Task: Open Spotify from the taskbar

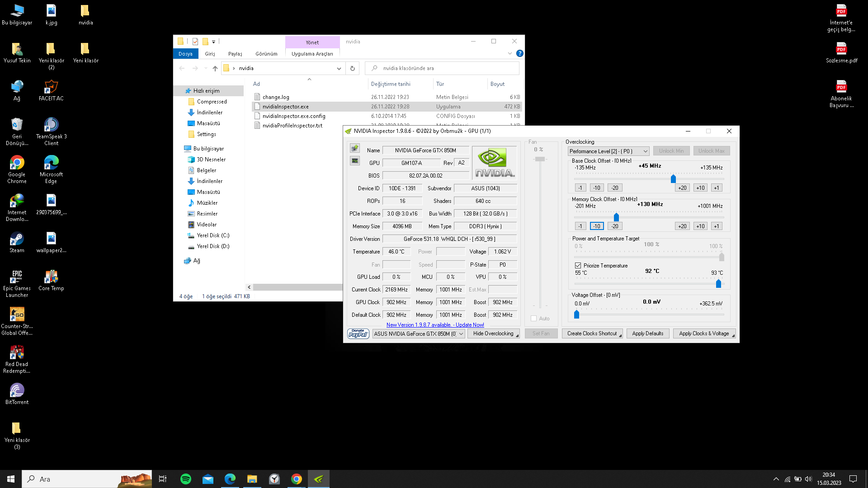Action: point(186,479)
